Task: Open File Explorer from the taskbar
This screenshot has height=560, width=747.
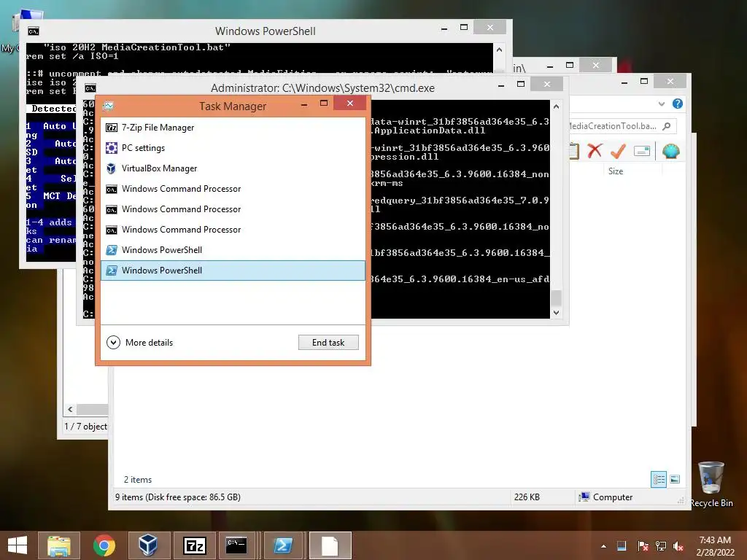Action: [58, 545]
